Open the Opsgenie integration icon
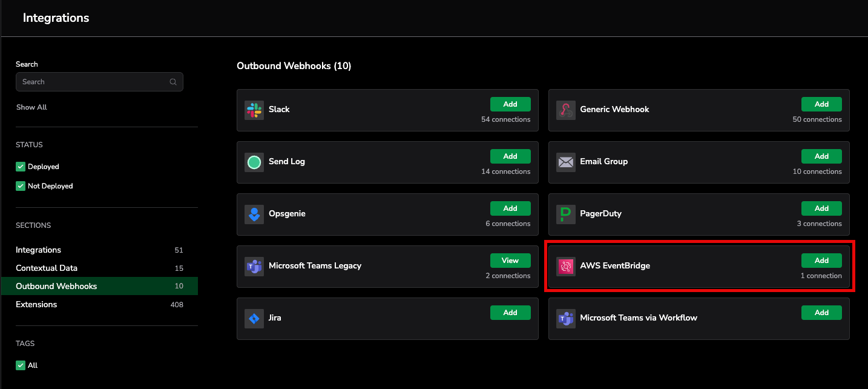The height and width of the screenshot is (389, 868). click(254, 214)
